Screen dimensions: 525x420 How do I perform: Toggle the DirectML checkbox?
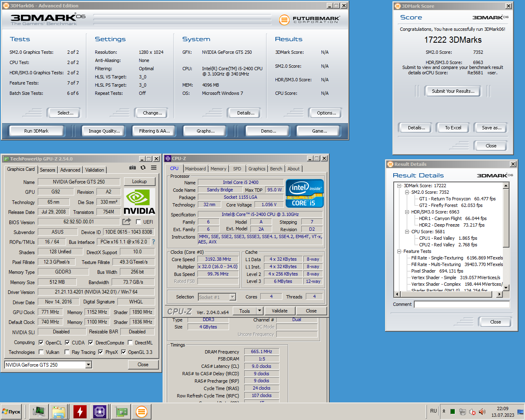(130, 342)
